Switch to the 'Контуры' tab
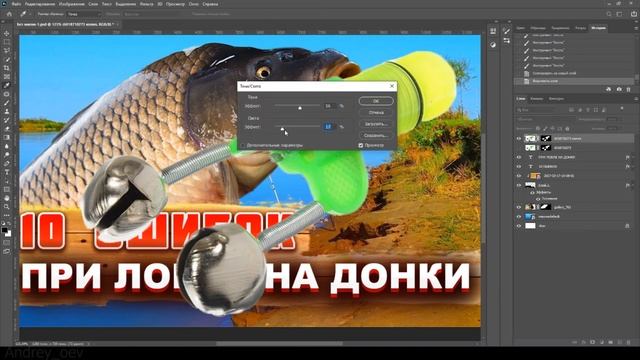Screen dimensions: 640x360 point(556,99)
